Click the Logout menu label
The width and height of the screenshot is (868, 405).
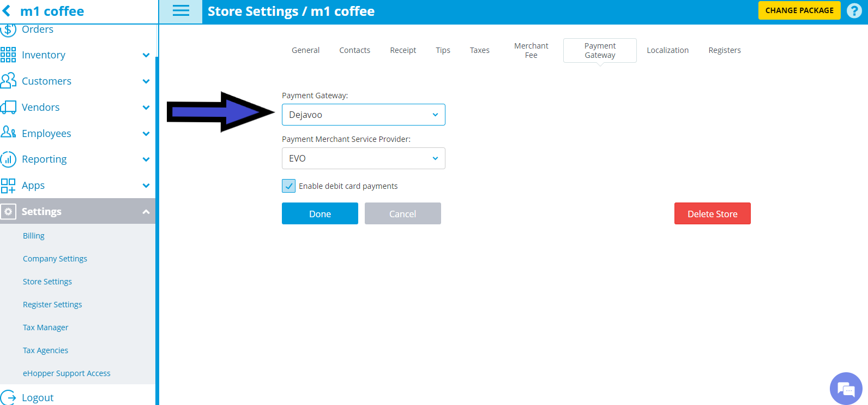pyautogui.click(x=38, y=398)
